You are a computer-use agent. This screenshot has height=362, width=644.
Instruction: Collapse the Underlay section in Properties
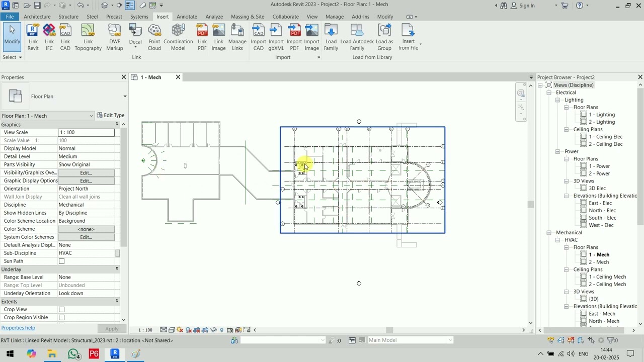(x=117, y=269)
